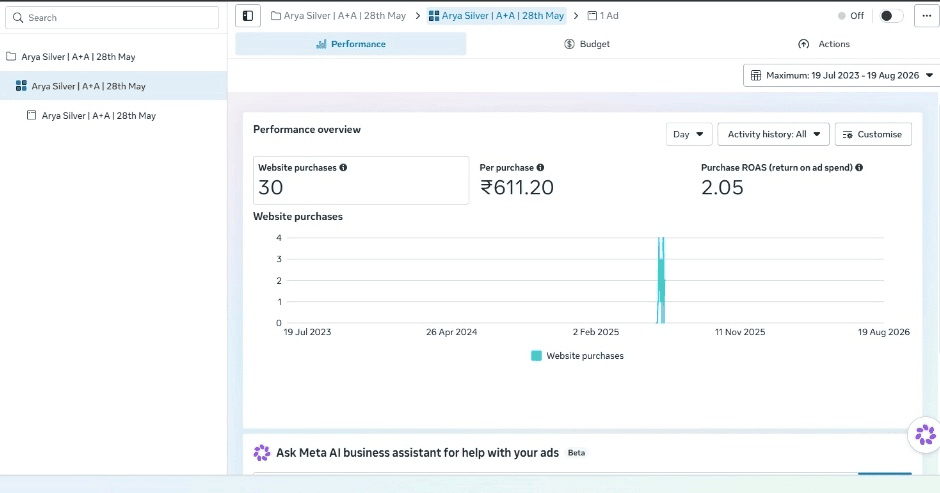Click ad set grid icon in breadcrumb
Screen dimensions: 940x493
[x=434, y=16]
